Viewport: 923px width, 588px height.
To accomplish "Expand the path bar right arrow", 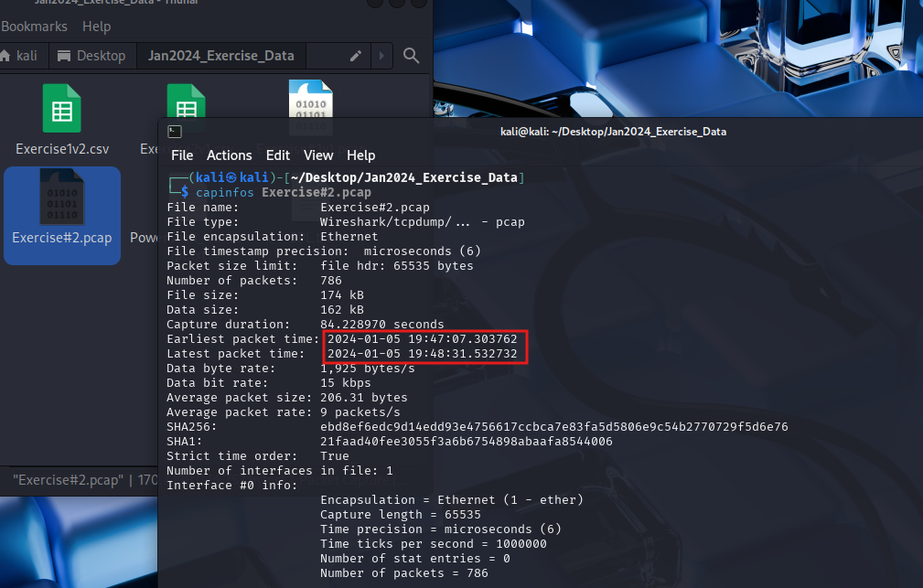I will 381,56.
